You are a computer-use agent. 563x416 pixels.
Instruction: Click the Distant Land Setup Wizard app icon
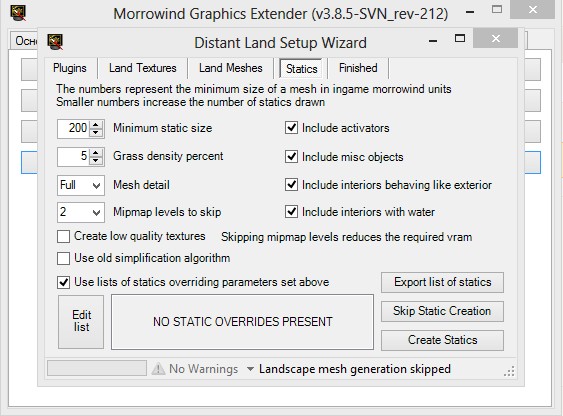pyautogui.click(x=55, y=42)
